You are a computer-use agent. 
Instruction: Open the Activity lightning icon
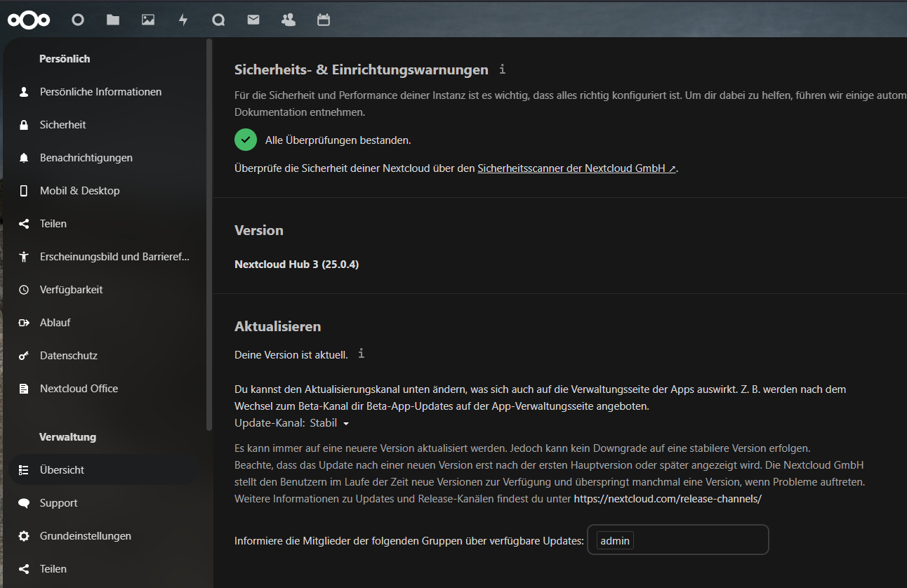pos(183,20)
